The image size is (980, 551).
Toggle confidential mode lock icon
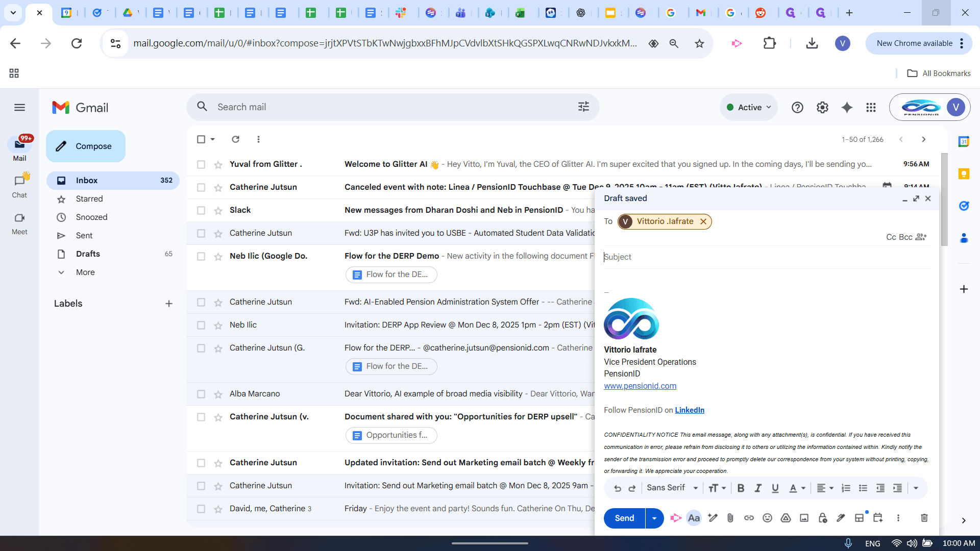click(822, 518)
